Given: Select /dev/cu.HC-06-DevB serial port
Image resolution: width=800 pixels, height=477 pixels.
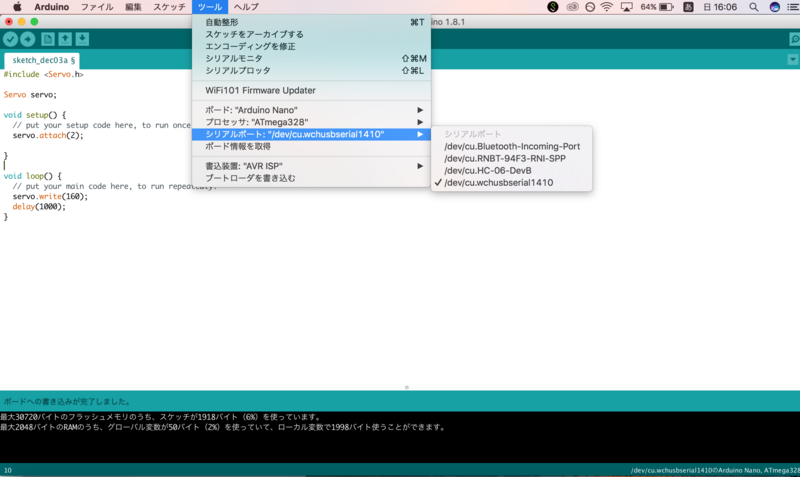Looking at the screenshot, I should coord(512,170).
